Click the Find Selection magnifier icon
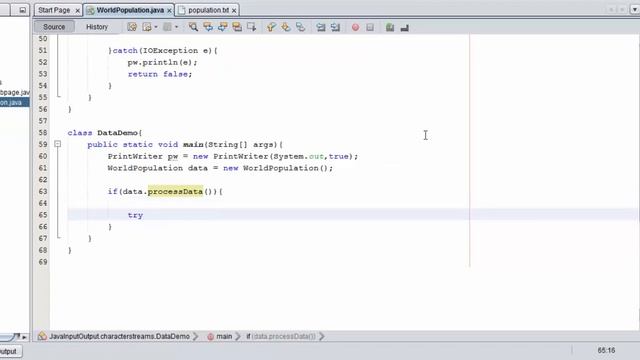 coord(193,27)
